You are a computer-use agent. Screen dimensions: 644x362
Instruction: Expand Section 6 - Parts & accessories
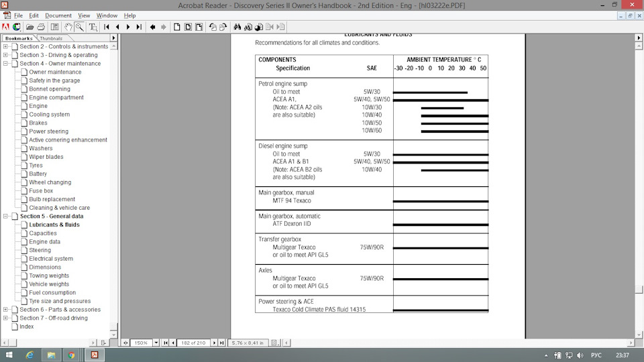(x=5, y=310)
